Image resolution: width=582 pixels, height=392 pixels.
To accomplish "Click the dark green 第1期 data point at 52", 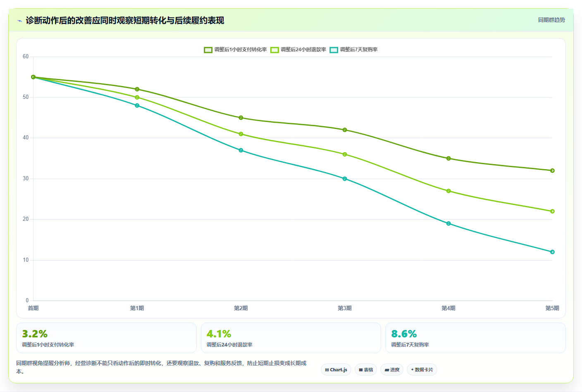I will [137, 89].
